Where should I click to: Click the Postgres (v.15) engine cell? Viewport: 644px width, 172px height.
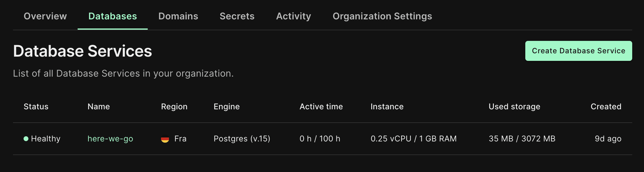click(242, 139)
